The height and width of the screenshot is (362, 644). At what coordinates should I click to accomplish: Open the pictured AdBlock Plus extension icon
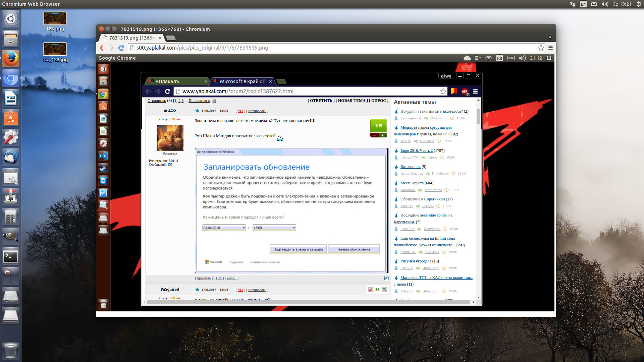coord(465,92)
